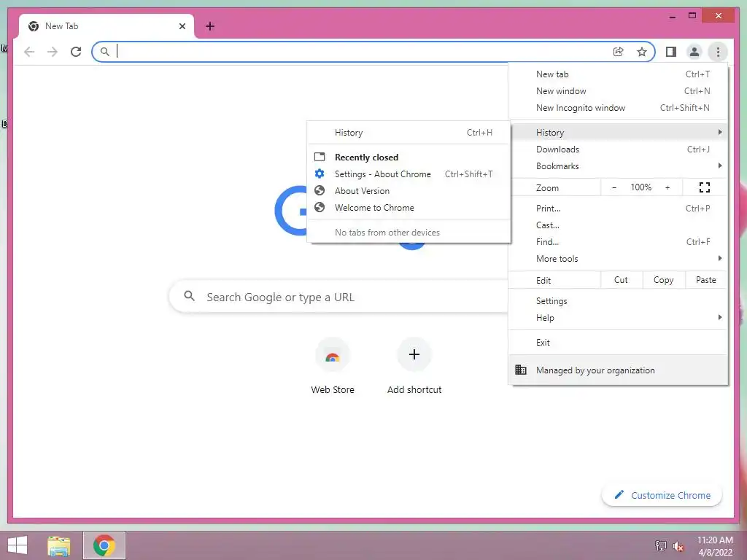Increase zoom with the plus button
Viewport: 747px width, 560px height.
point(667,187)
